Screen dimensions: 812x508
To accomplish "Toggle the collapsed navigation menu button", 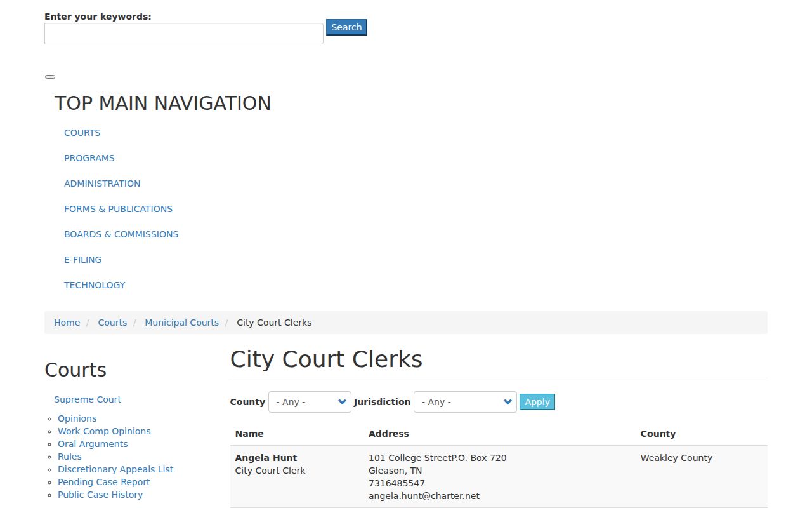I will click(50, 77).
